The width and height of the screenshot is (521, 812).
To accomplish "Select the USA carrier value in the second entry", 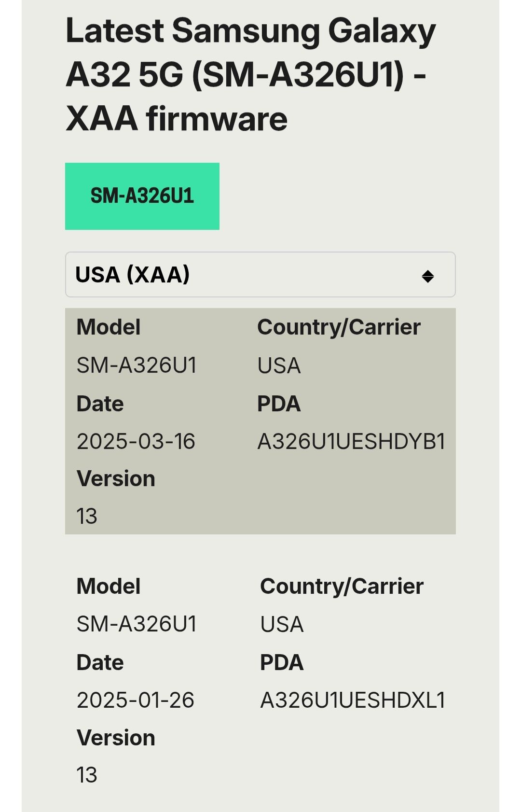I will click(x=281, y=624).
